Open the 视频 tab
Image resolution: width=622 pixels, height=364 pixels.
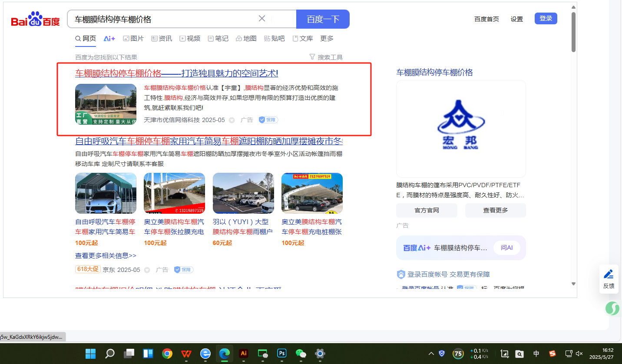tap(190, 39)
